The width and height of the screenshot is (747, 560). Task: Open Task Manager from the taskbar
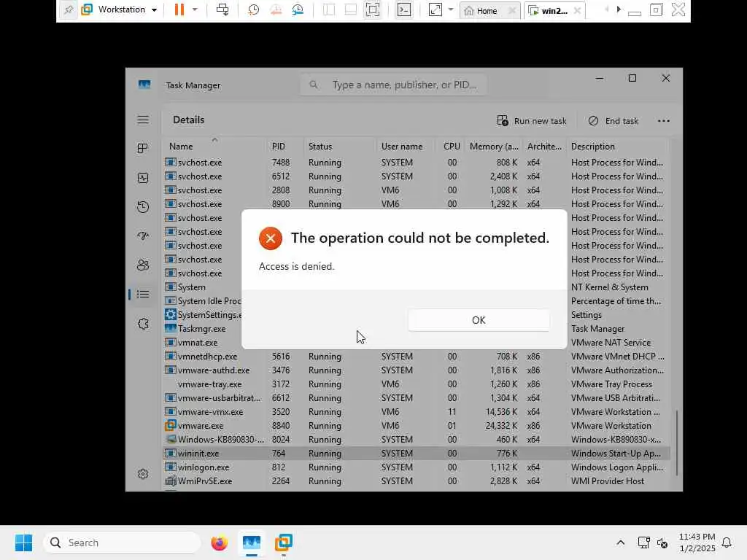pyautogui.click(x=252, y=542)
